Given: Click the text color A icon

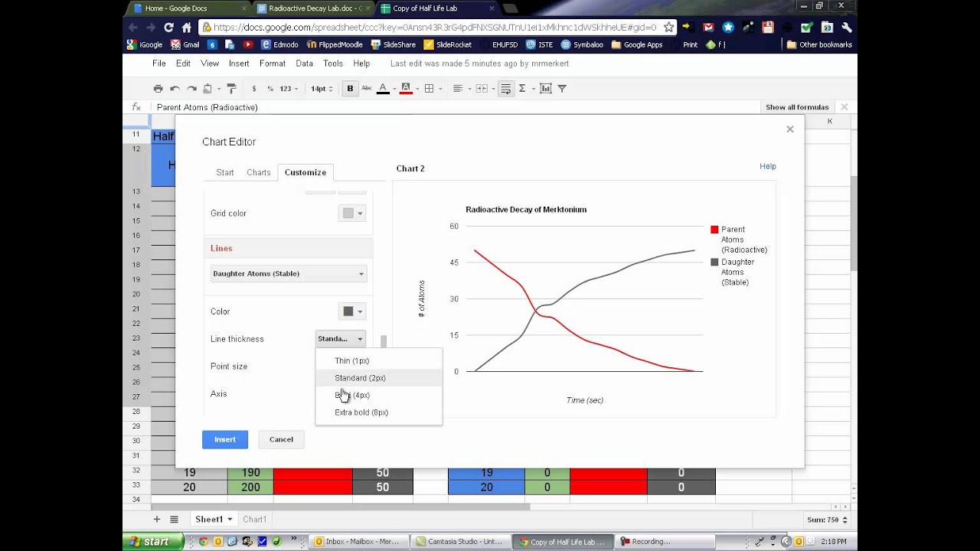Looking at the screenshot, I should click(x=383, y=89).
